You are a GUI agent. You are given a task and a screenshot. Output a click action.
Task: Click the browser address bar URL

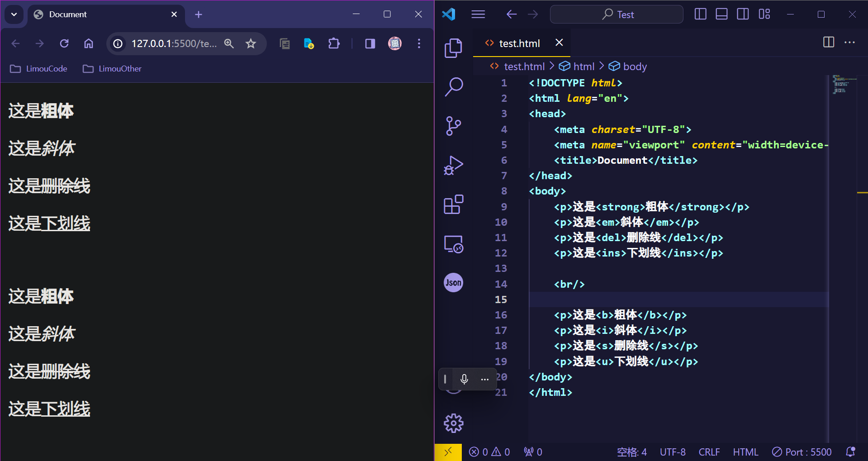click(174, 43)
